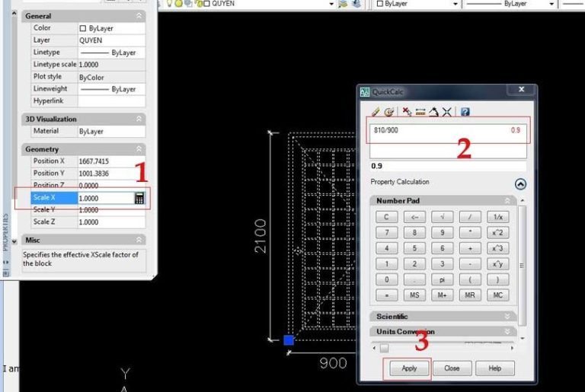
Task: Click the Properties palette scroll-down arrow
Action: point(14,242)
